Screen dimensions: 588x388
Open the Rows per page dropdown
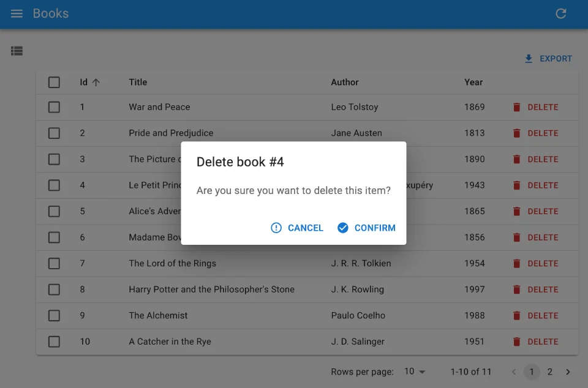(415, 371)
